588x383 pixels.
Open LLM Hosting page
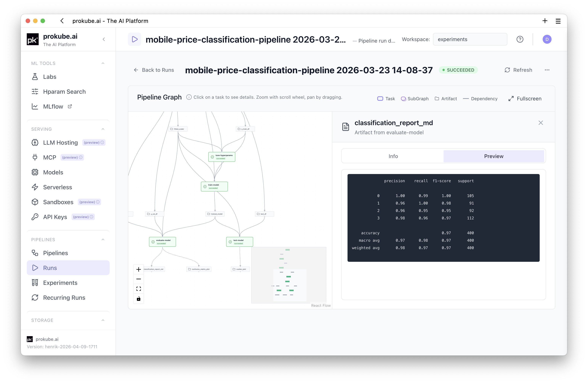point(68,143)
